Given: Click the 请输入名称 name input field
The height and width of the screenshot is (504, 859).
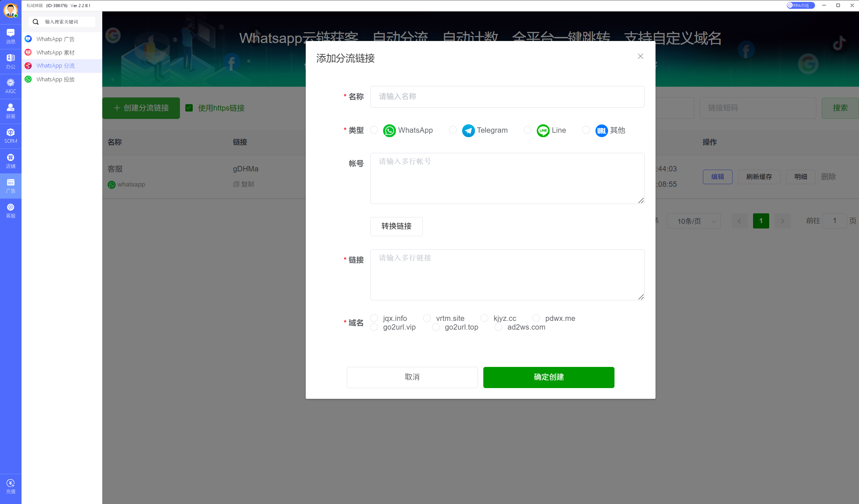Looking at the screenshot, I should point(507,97).
